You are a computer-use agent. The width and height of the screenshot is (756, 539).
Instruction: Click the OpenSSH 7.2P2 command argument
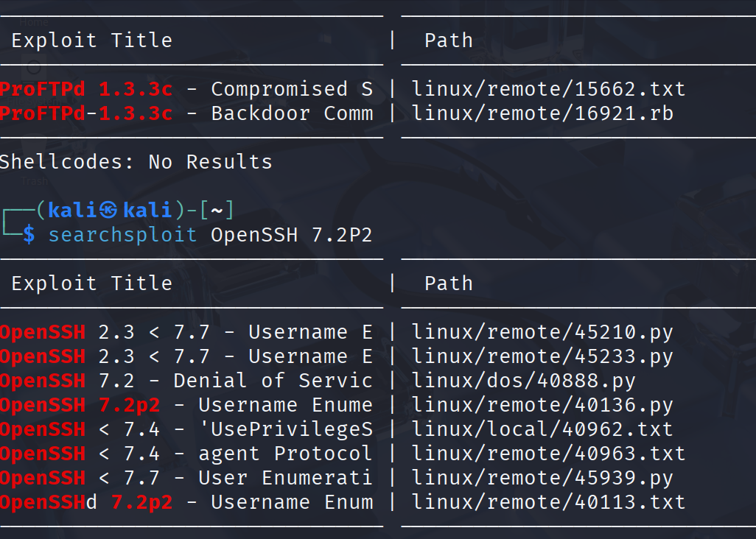click(x=292, y=235)
